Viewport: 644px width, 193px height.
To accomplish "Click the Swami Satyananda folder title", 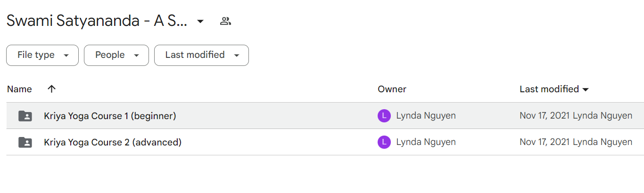I will tap(97, 21).
